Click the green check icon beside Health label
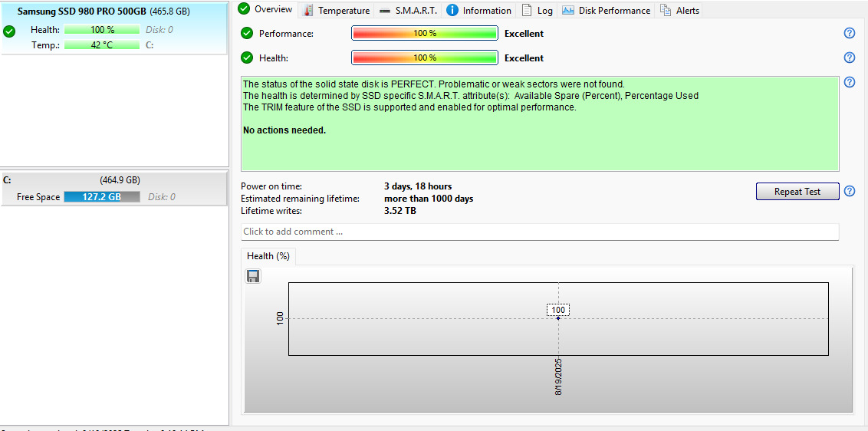868x431 pixels. (247, 58)
